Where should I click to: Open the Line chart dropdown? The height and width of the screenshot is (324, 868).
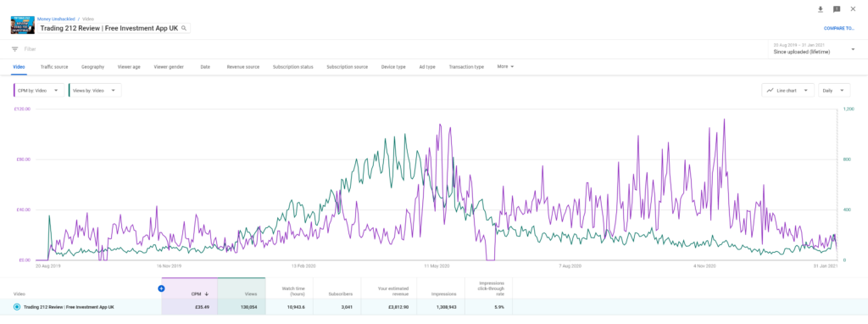(787, 90)
